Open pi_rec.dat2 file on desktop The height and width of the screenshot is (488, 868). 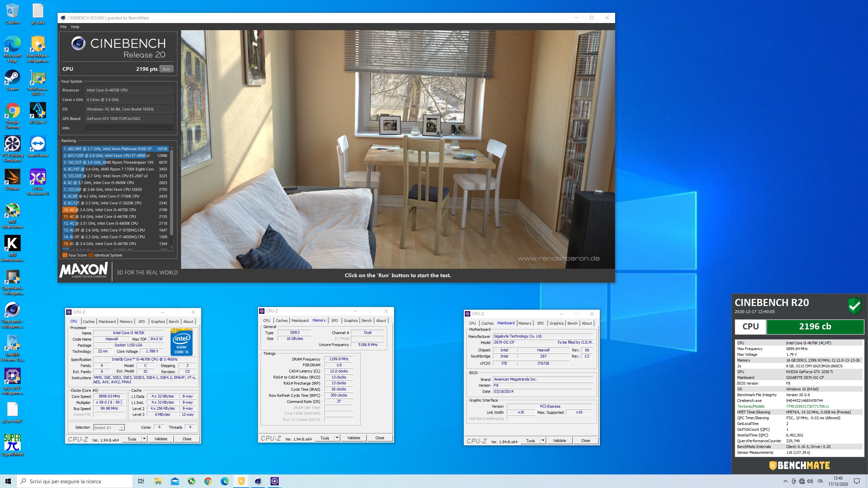point(12,412)
